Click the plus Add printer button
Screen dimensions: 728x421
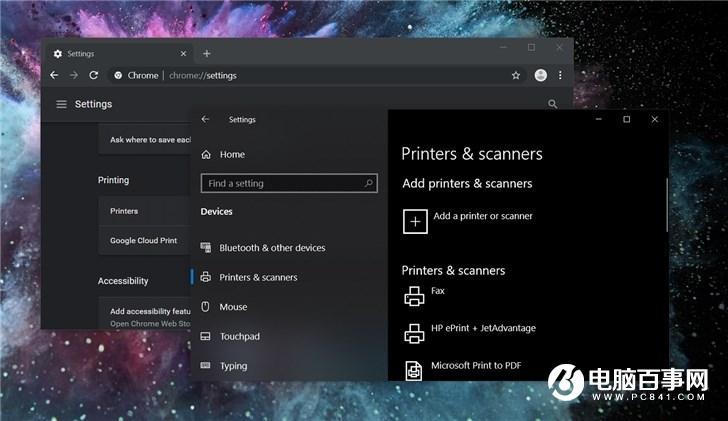[x=415, y=221]
